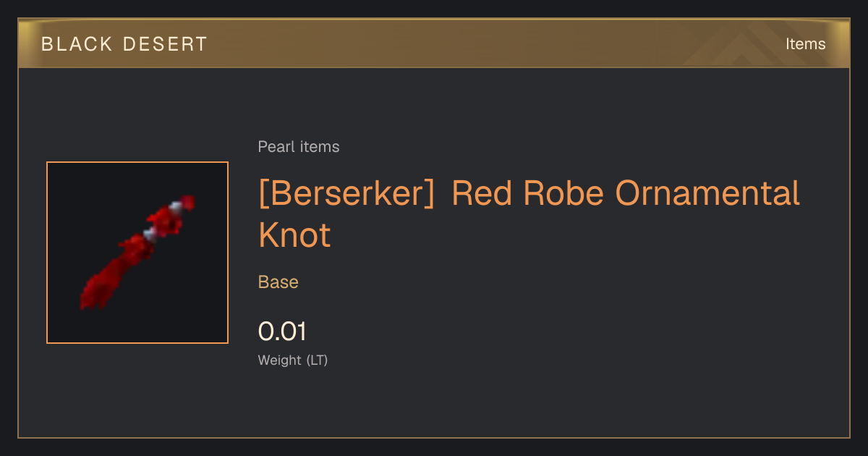Click the Red Robe Ornamental Knot title
868x456 pixels.
529,214
